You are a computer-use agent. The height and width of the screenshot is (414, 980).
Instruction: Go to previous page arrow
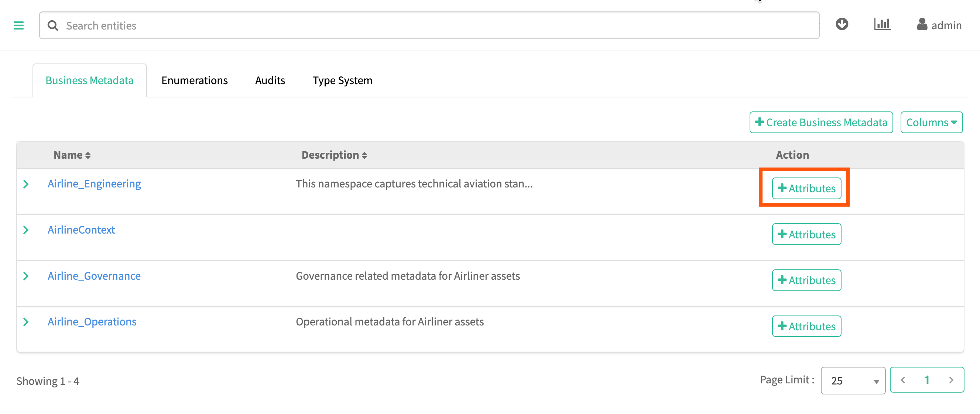tap(903, 380)
